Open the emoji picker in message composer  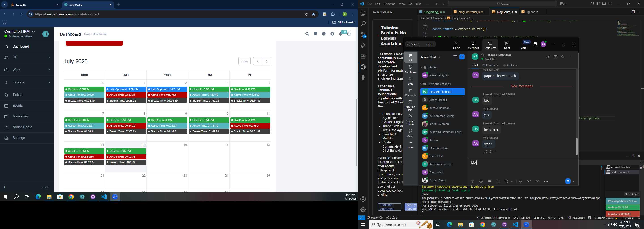tap(481, 182)
